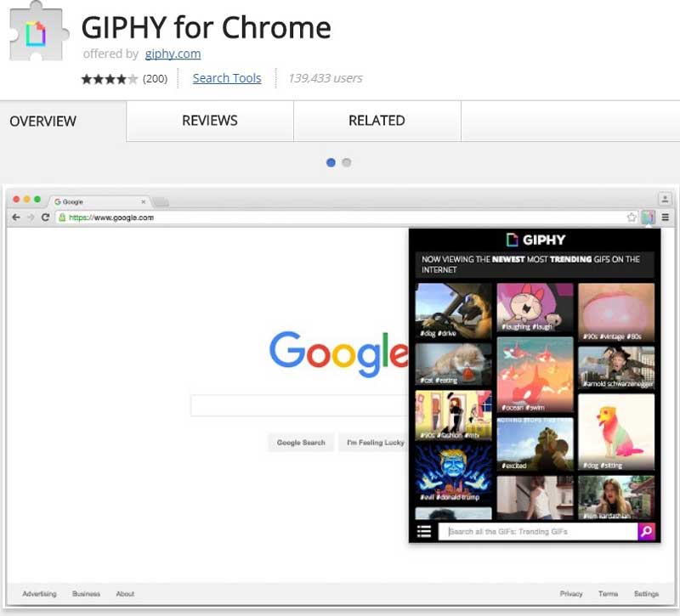The image size is (680, 616).
Task: Open the About footer link
Action: point(125,594)
